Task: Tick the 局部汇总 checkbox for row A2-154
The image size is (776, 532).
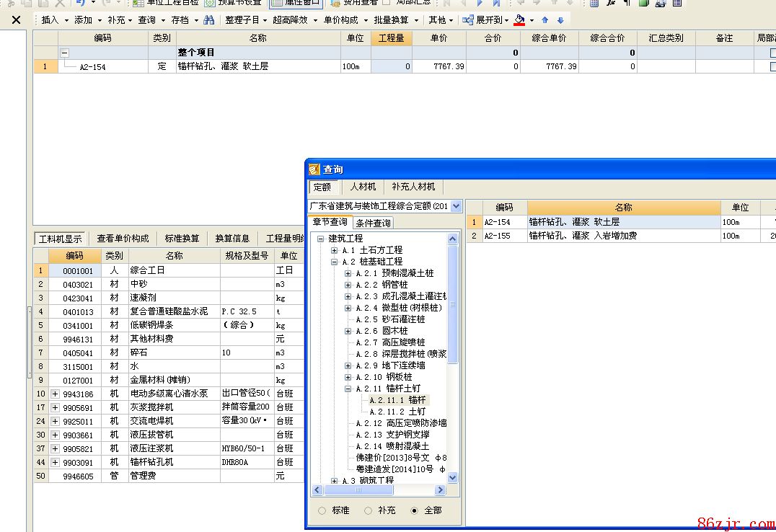Action: point(773,66)
